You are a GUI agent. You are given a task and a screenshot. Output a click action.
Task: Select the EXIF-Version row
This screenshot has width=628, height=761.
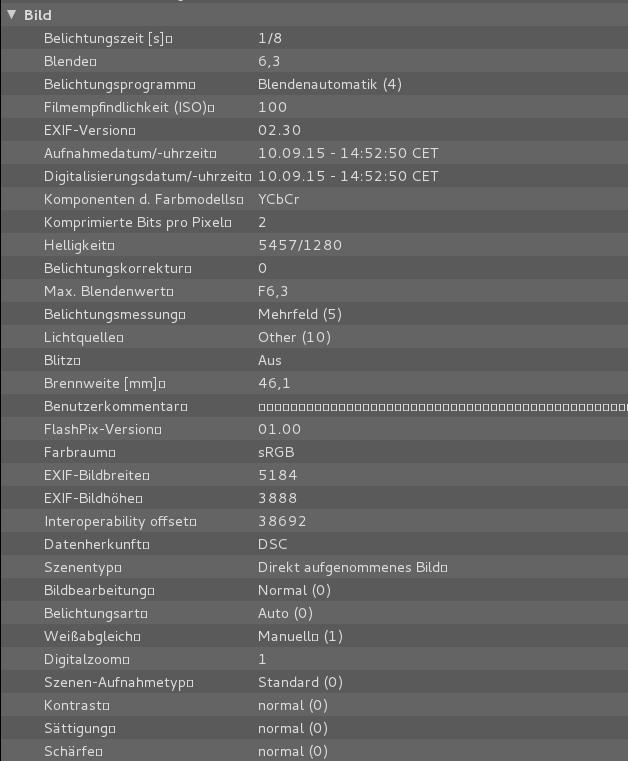click(x=89, y=130)
